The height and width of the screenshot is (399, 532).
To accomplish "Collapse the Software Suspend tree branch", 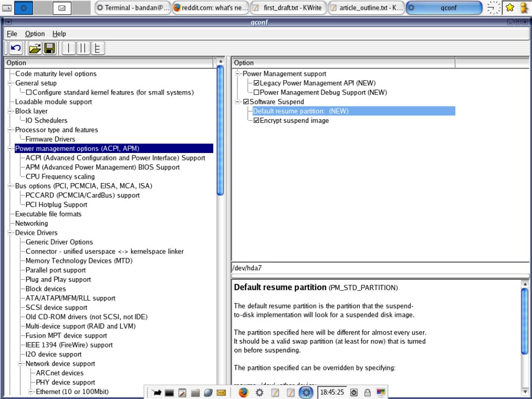I will point(238,101).
